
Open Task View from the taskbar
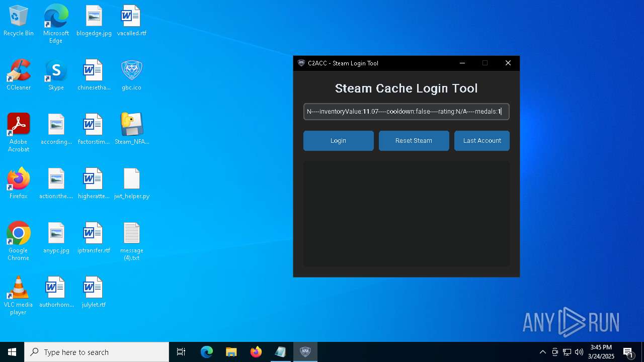coord(181,352)
